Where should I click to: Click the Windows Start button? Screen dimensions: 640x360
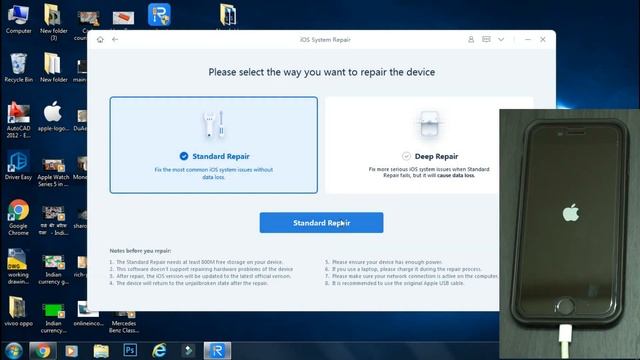13,351
